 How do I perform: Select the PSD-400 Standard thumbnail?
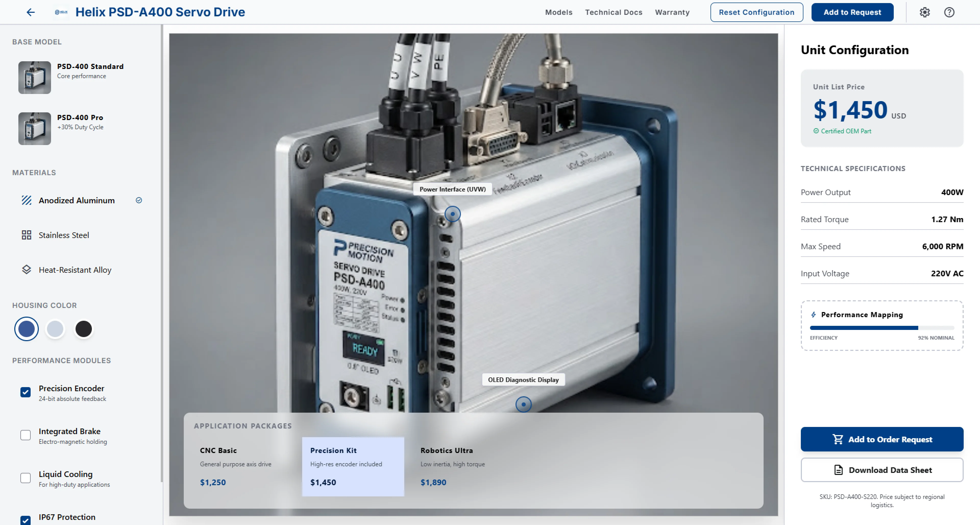[35, 77]
